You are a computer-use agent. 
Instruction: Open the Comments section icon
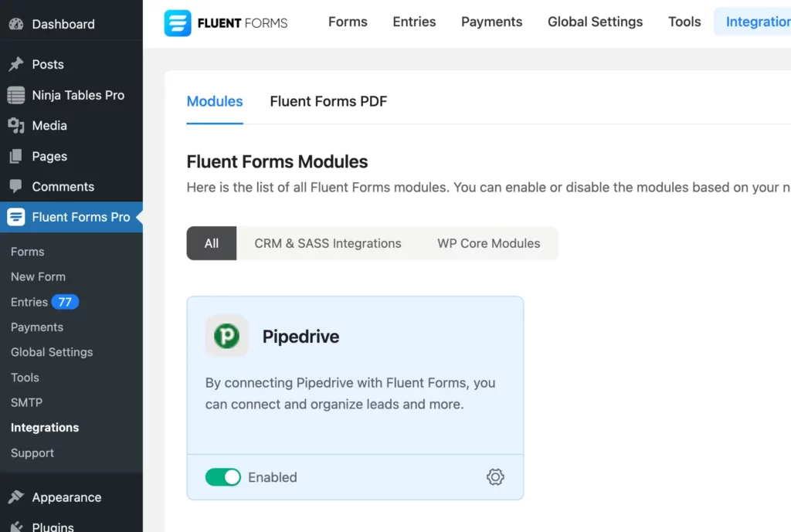[x=16, y=187]
